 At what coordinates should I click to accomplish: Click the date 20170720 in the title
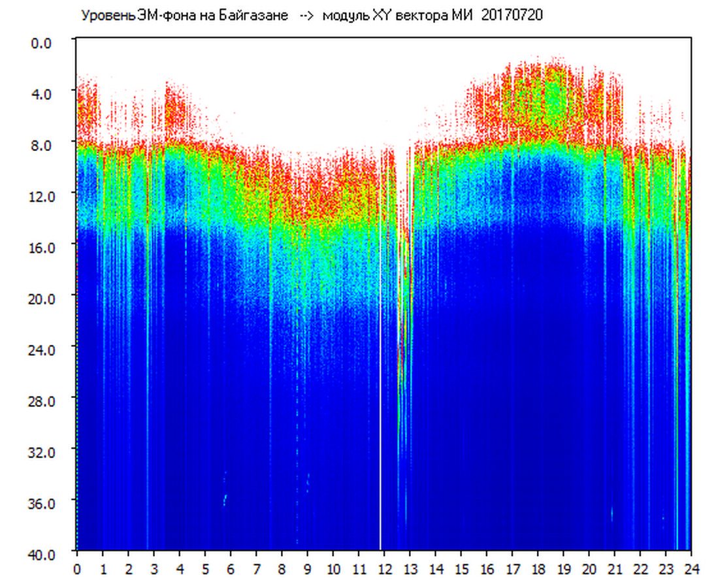pyautogui.click(x=512, y=16)
